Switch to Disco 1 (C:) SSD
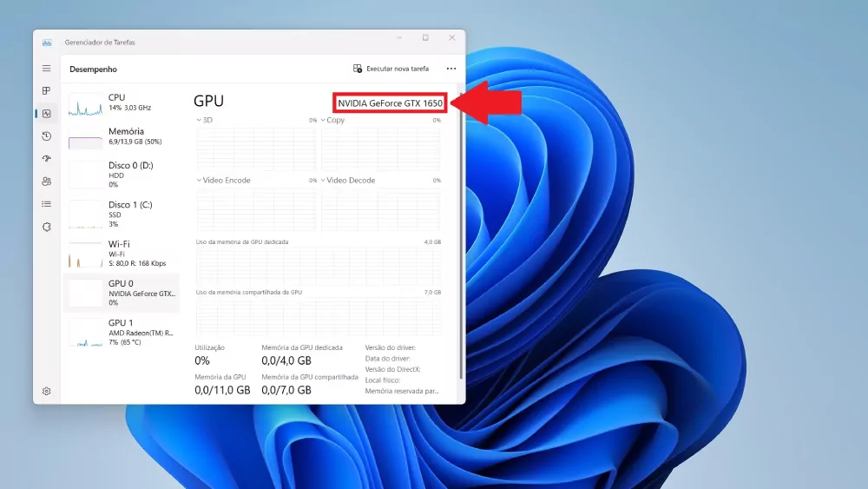Screen dimensions: 868x489 click(x=122, y=214)
